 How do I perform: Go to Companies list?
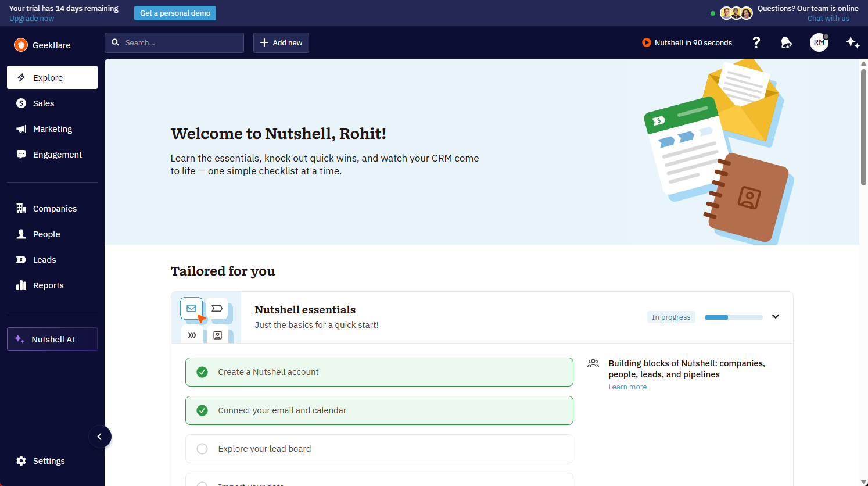coord(52,208)
